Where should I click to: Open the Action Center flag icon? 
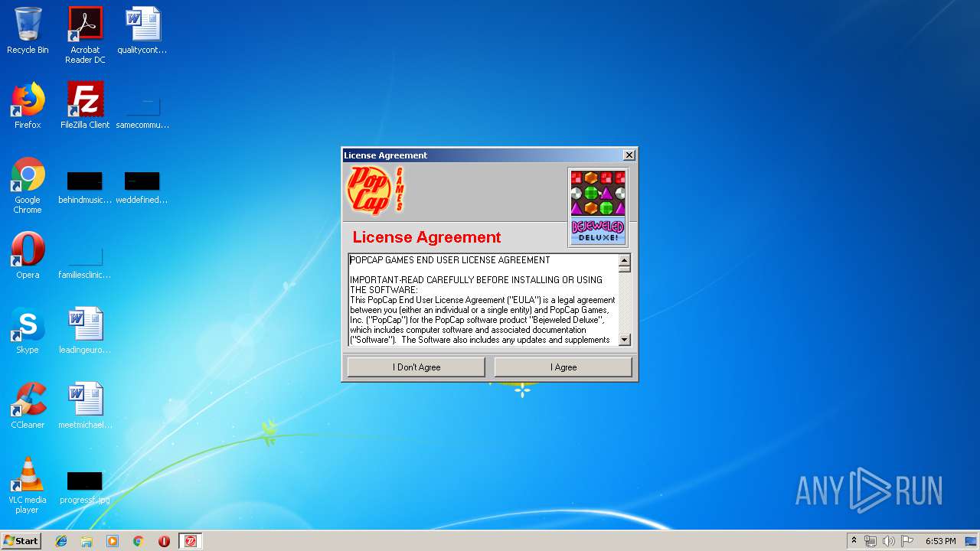click(x=906, y=541)
